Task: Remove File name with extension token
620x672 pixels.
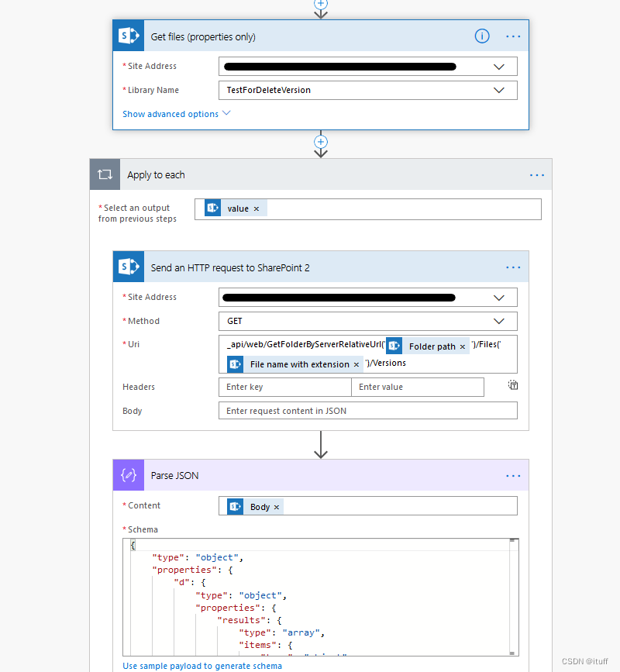Action: (356, 365)
